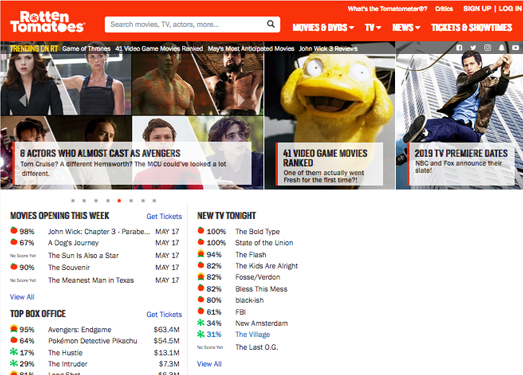Click the tomato icon next to A Dog's Journey 67%
This screenshot has height=375, width=523.
tap(14, 242)
